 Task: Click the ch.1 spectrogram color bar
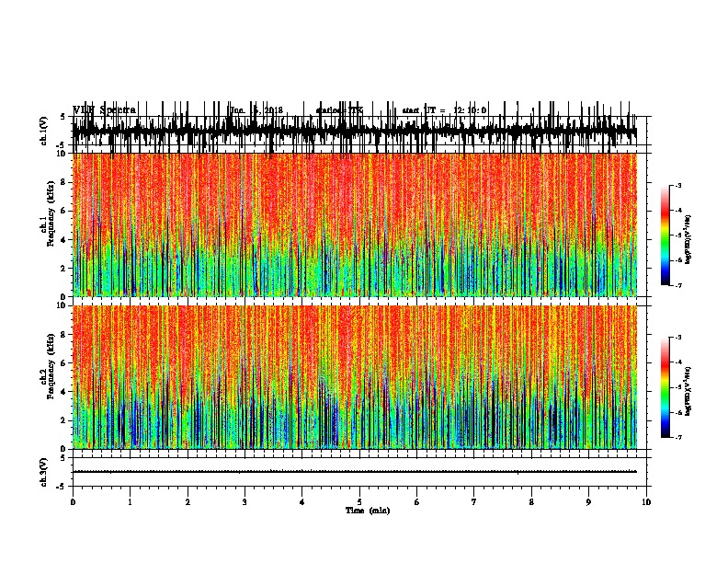coord(665,236)
